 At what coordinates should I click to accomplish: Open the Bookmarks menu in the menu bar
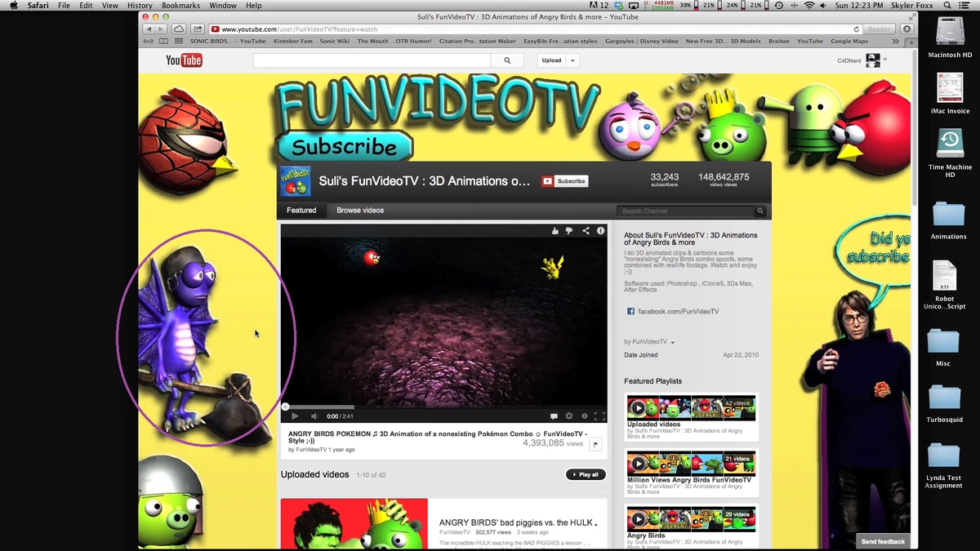[180, 5]
